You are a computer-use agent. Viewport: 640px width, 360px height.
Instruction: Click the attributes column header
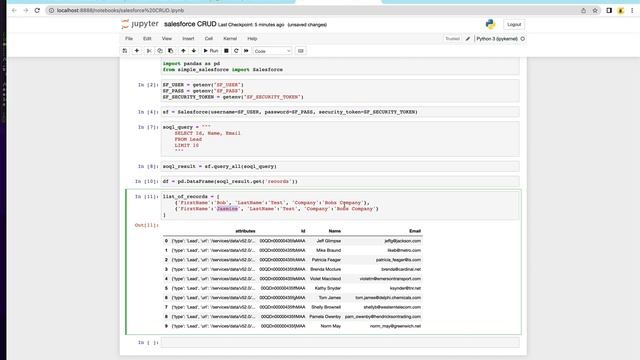point(245,231)
